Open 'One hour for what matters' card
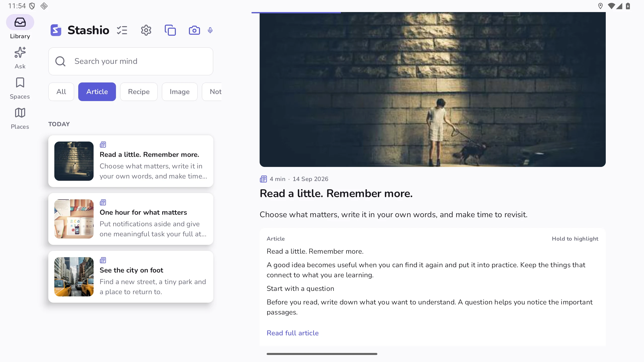Viewport: 644px width, 362px height. point(131,219)
